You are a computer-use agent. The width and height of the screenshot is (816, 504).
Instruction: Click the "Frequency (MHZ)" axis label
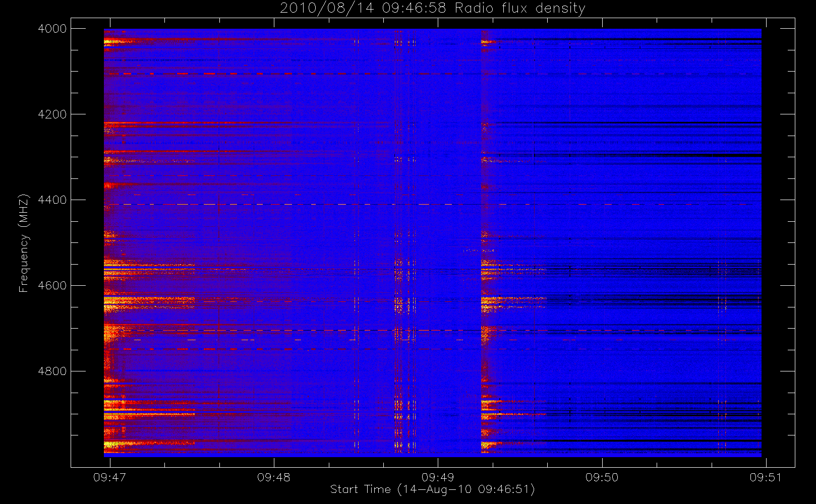point(23,243)
